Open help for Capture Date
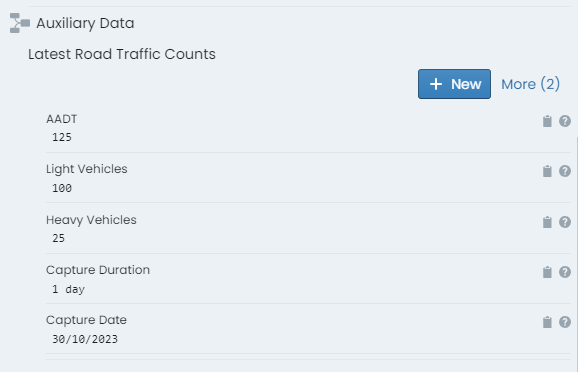578x372 pixels. pyautogui.click(x=565, y=322)
